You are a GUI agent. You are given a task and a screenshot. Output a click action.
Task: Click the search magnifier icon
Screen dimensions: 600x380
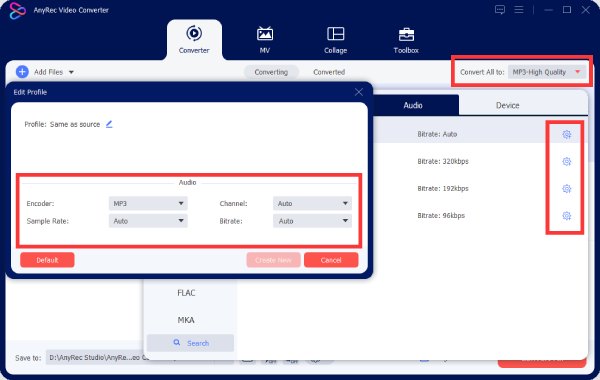(x=176, y=342)
